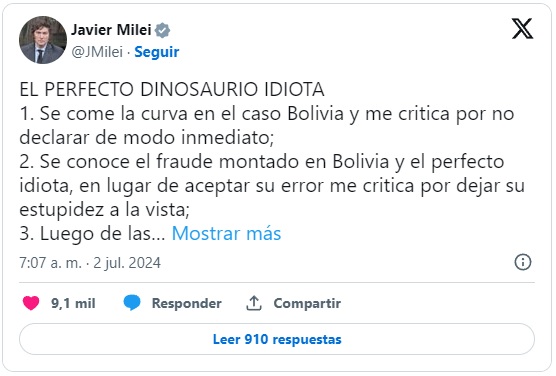The height and width of the screenshot is (376, 556).
Task: Open the 7:07 a. m. 2 jul. 2024 timestamp
Action: [x=90, y=263]
